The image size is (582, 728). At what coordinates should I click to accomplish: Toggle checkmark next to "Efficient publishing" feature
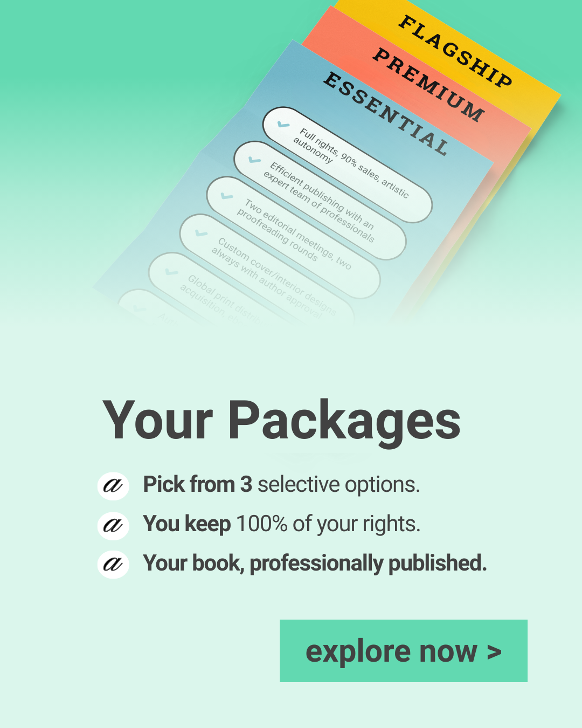point(254,160)
